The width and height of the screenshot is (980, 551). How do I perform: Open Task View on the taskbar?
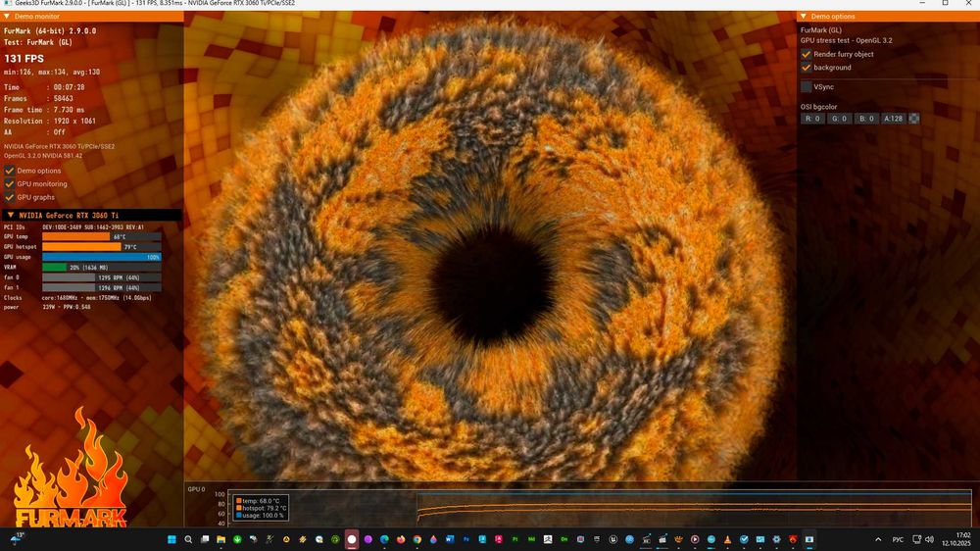[205, 539]
